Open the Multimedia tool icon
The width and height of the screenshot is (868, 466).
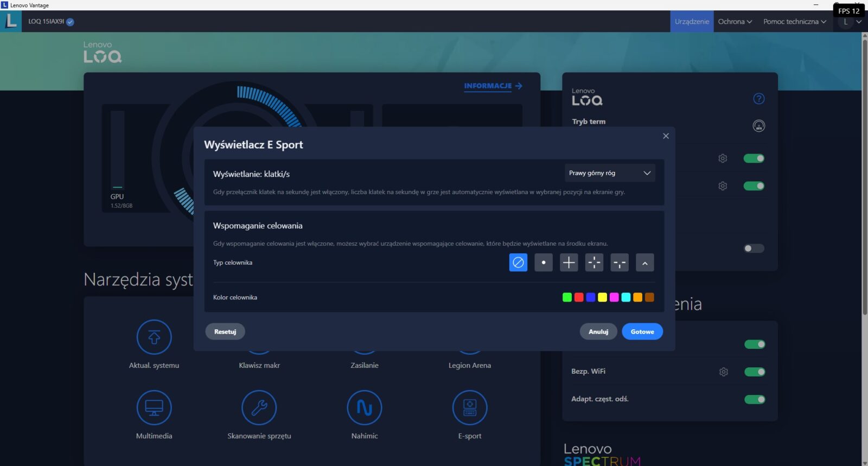tap(154, 407)
